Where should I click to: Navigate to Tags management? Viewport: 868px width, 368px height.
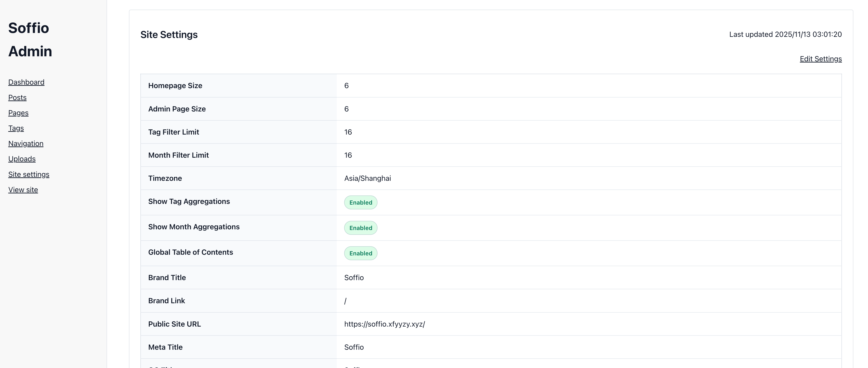pos(16,128)
